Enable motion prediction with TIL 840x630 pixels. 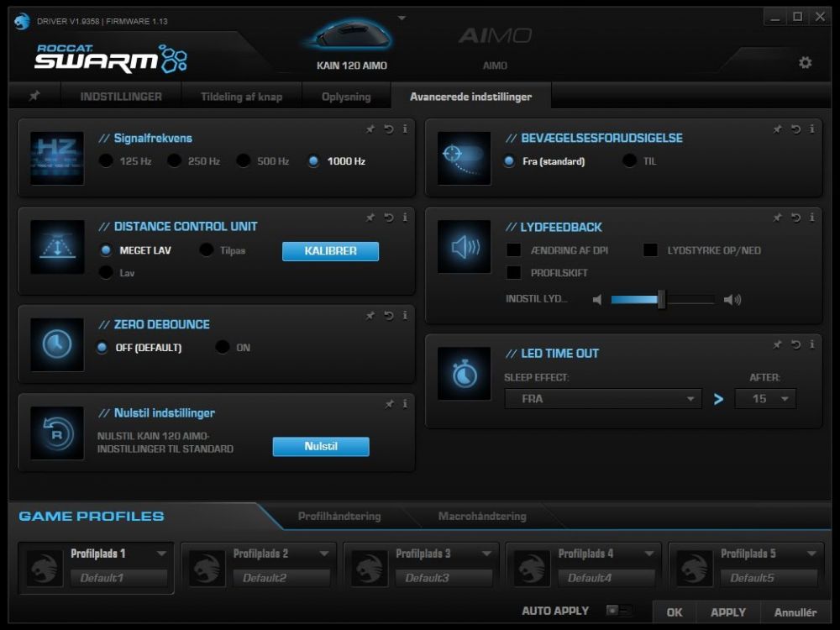point(629,160)
